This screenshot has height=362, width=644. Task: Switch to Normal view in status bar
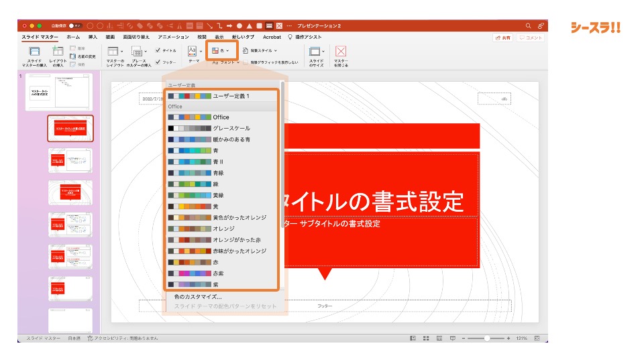413,338
